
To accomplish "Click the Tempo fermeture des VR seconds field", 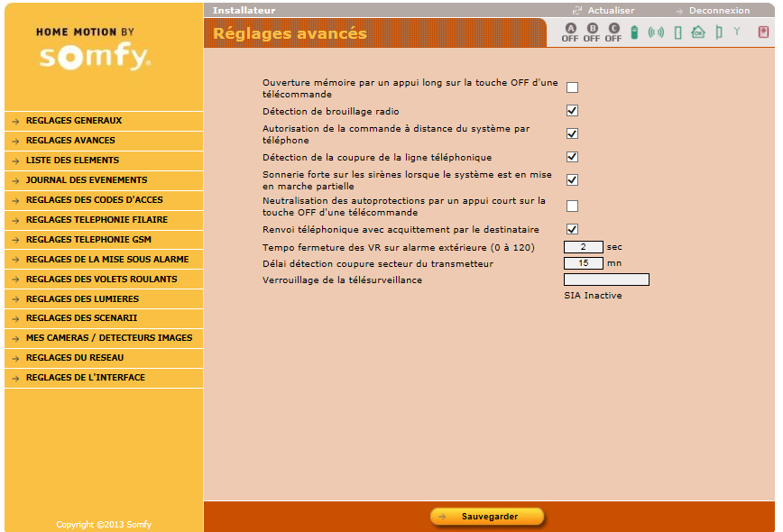I will tap(583, 246).
